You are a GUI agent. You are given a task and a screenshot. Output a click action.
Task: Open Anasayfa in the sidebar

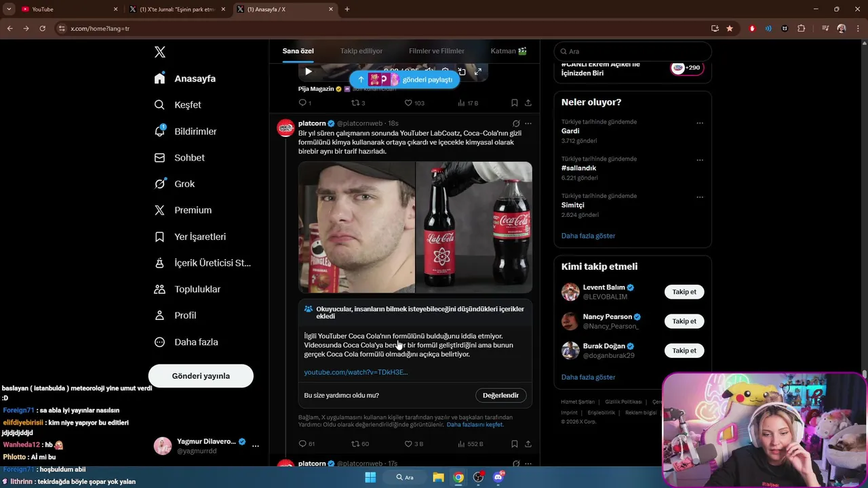click(x=185, y=79)
